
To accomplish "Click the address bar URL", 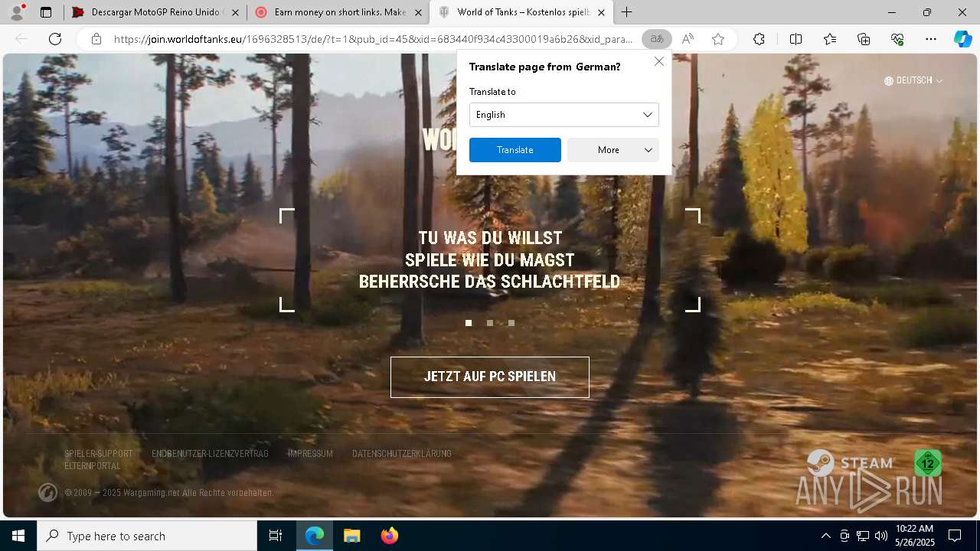I will (373, 39).
